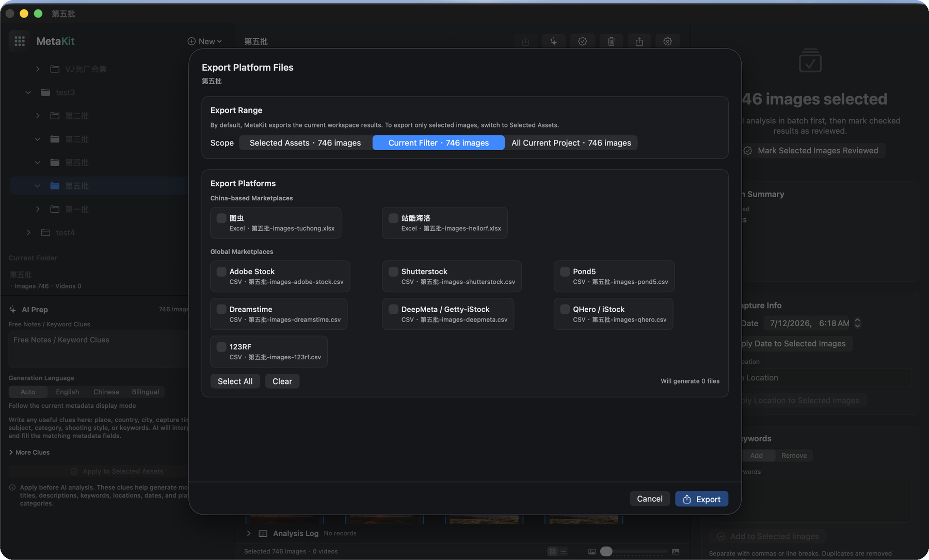Viewport: 929px width, 560px height.
Task: Select Selected Assets scope tab
Action: click(x=305, y=143)
